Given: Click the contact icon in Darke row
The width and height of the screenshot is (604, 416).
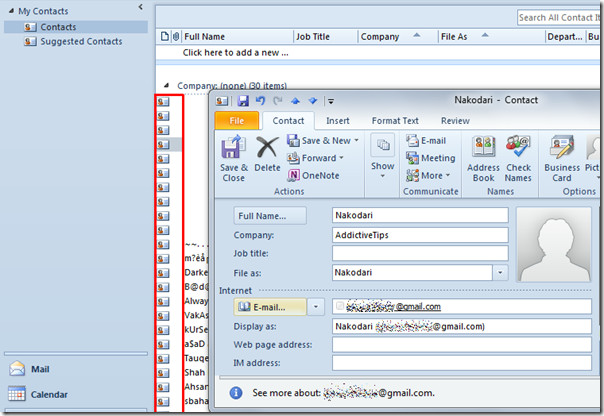Looking at the screenshot, I should tap(163, 273).
